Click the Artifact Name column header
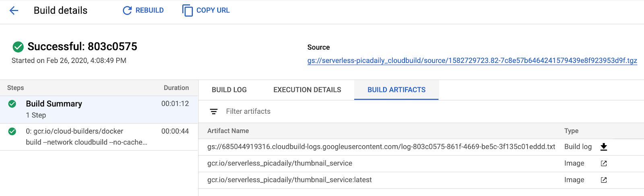The height and width of the screenshot is (196, 644). pos(228,131)
